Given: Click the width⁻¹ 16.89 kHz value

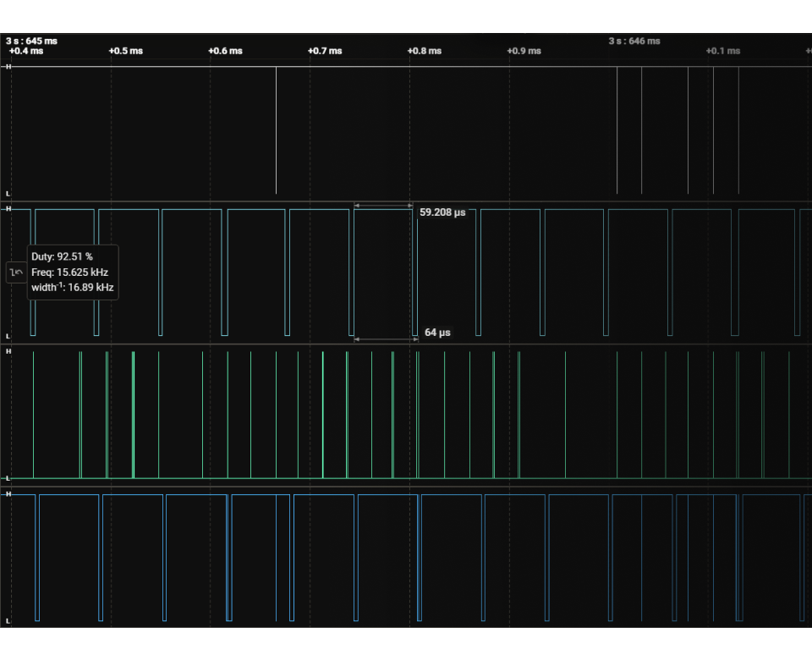Looking at the screenshot, I should (74, 288).
